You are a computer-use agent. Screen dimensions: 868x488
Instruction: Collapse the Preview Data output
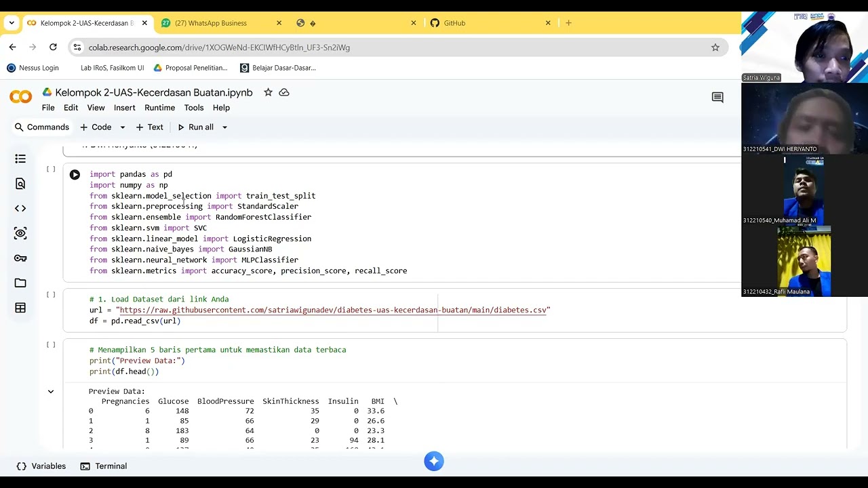coord(51,392)
